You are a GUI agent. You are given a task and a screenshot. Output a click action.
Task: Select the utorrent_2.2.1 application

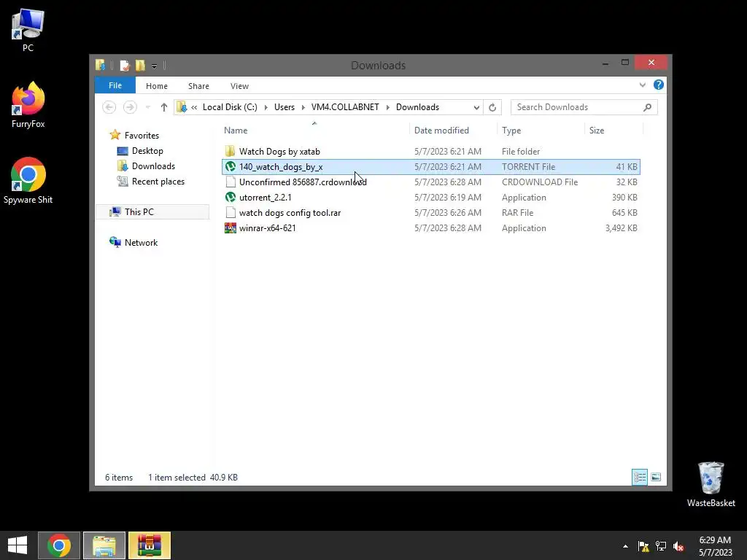pyautogui.click(x=430, y=197)
